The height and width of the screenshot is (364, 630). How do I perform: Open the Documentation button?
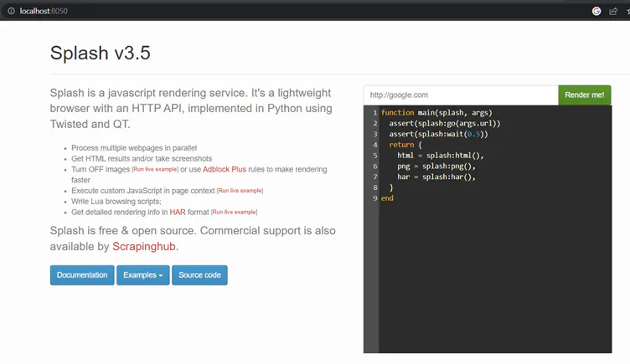(x=82, y=275)
